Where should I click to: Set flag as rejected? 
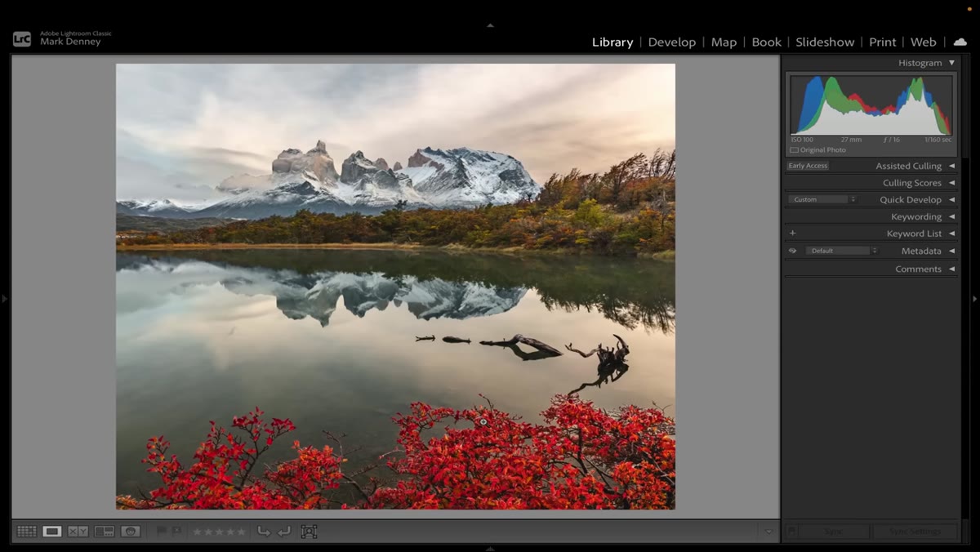tap(176, 532)
